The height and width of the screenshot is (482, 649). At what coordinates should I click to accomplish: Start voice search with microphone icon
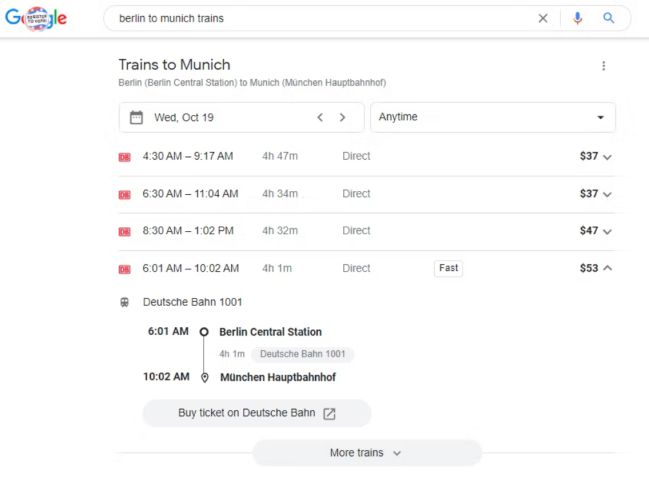tap(577, 18)
